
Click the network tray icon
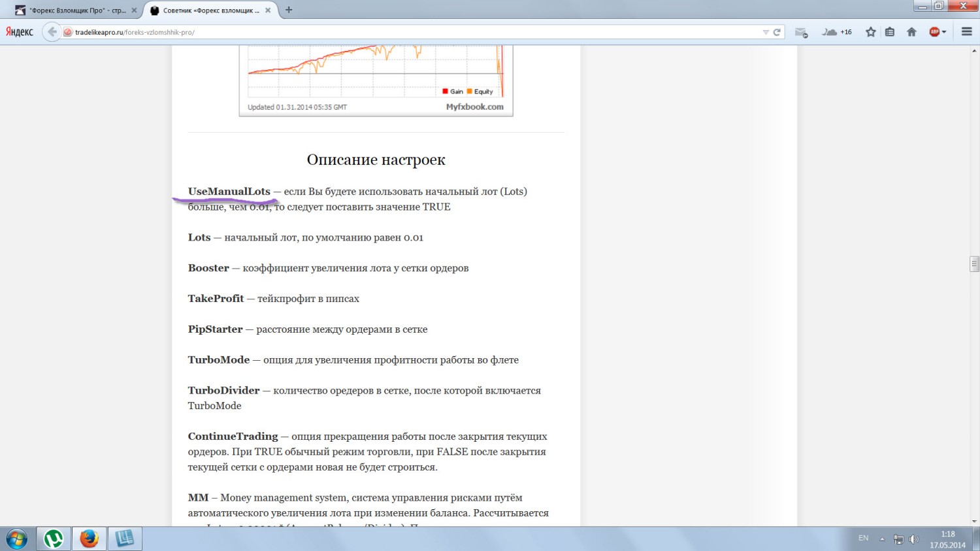[898, 539]
